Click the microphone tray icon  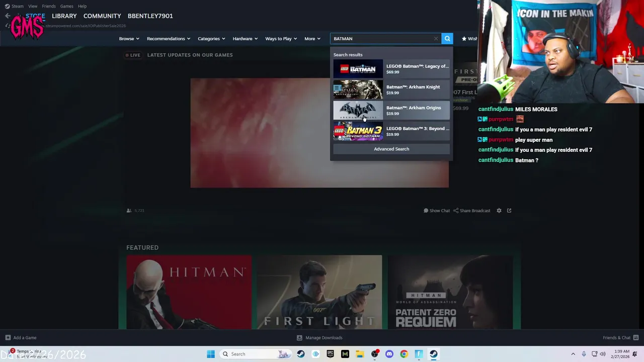pos(584,354)
